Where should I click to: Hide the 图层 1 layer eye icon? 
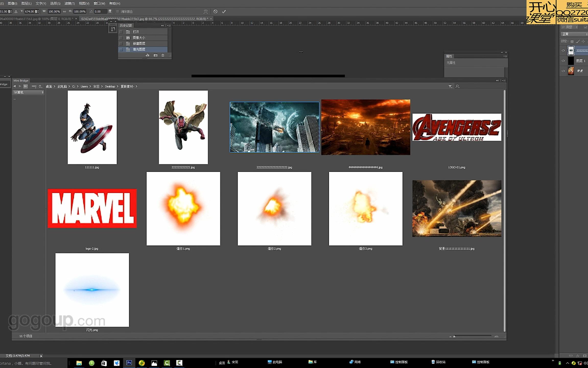563,61
